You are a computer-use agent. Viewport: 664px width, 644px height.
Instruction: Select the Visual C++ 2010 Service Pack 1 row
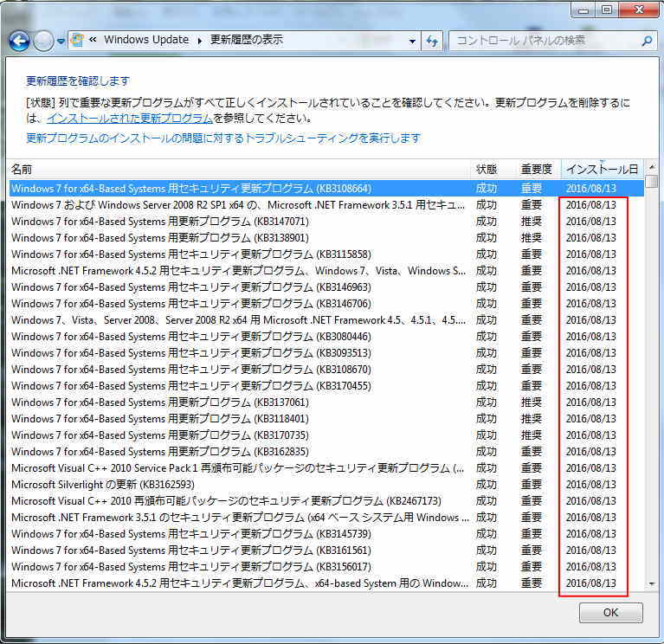[x=326, y=468]
